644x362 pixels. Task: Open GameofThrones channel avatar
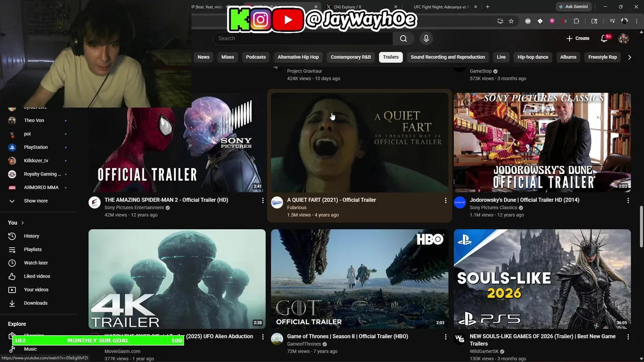pyautogui.click(x=277, y=339)
